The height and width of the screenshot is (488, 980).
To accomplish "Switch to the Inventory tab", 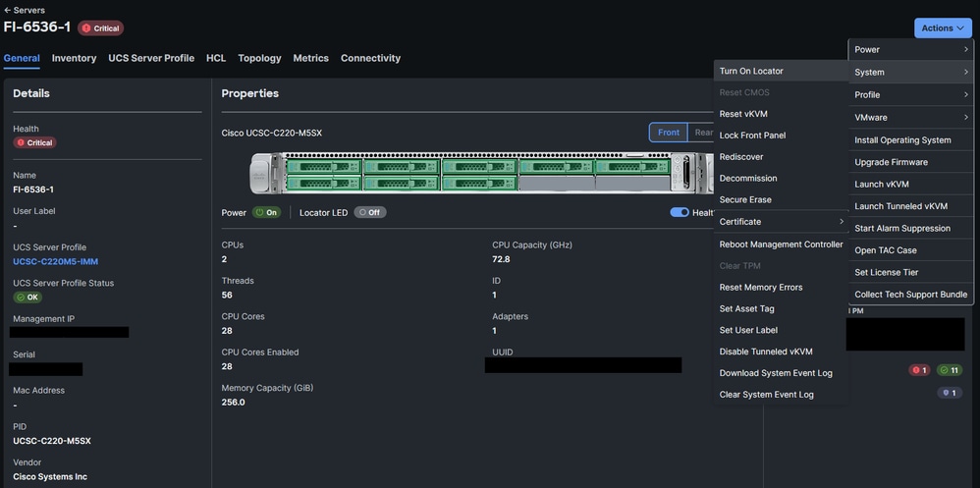I will [74, 58].
